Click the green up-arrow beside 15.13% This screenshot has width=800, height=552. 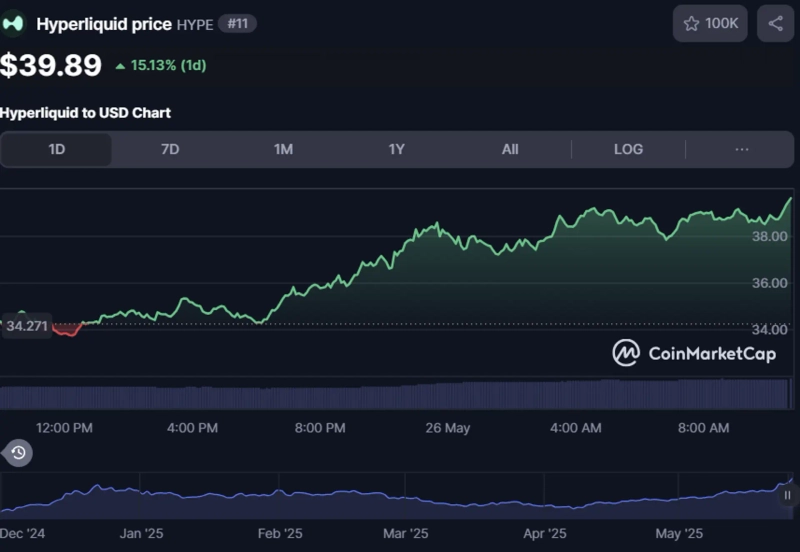click(120, 67)
